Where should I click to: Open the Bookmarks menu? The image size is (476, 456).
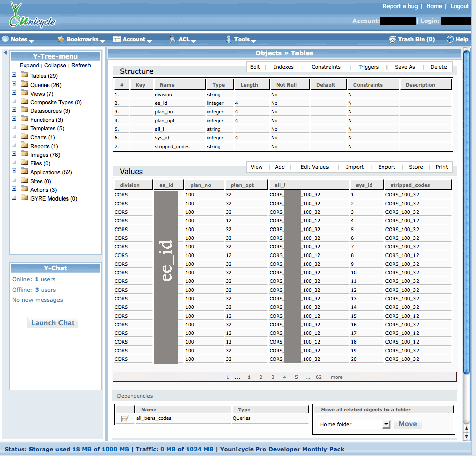[81, 39]
